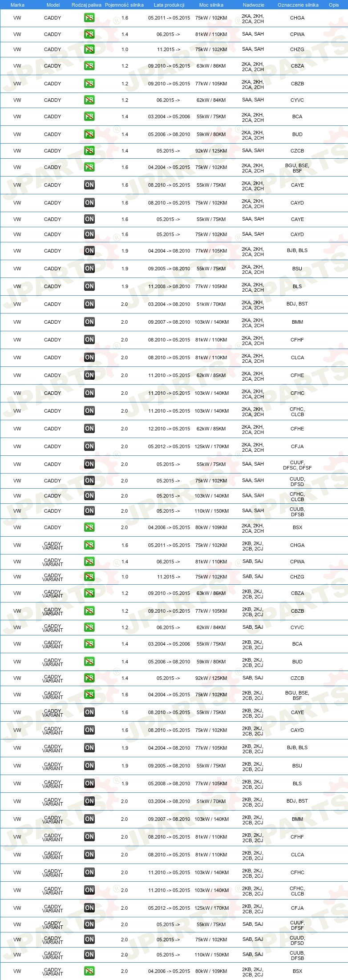
Task: Click the PB icon in CADDY VARIANT CHGA row
Action: point(89,545)
